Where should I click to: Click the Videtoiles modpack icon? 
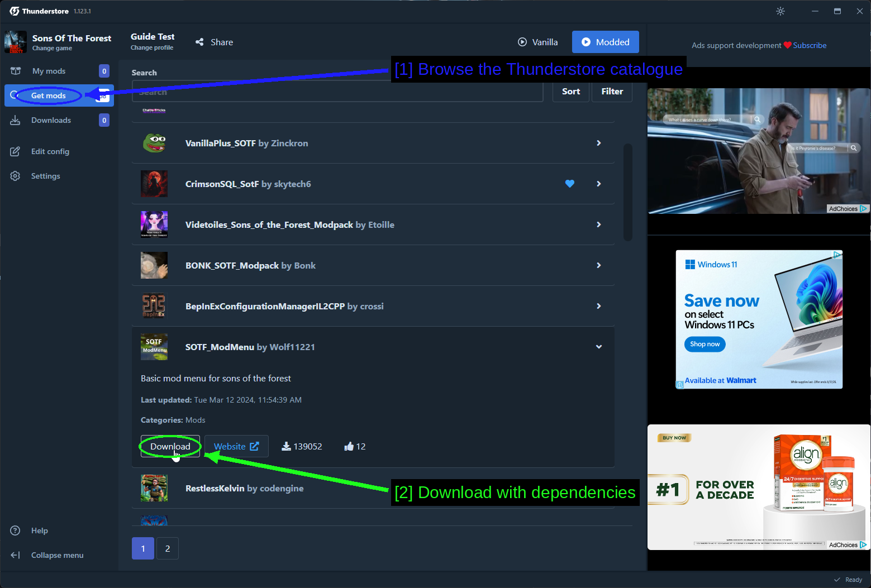154,224
